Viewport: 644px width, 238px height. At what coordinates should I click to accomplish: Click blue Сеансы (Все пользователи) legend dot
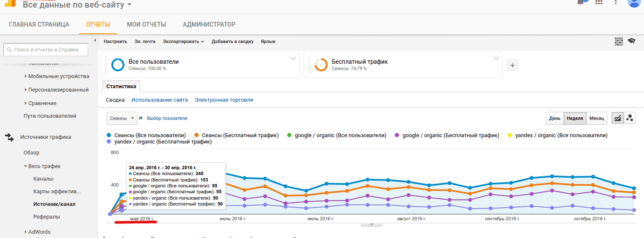pos(109,135)
